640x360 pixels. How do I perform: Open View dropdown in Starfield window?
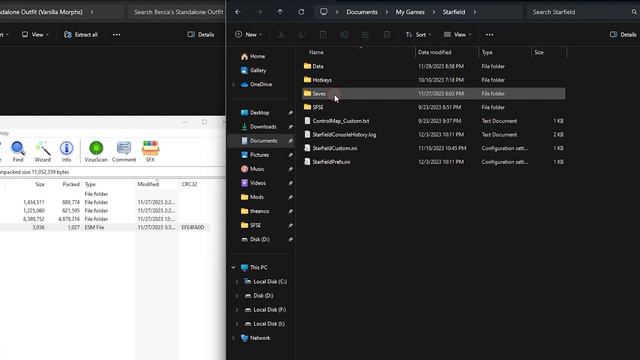click(458, 35)
